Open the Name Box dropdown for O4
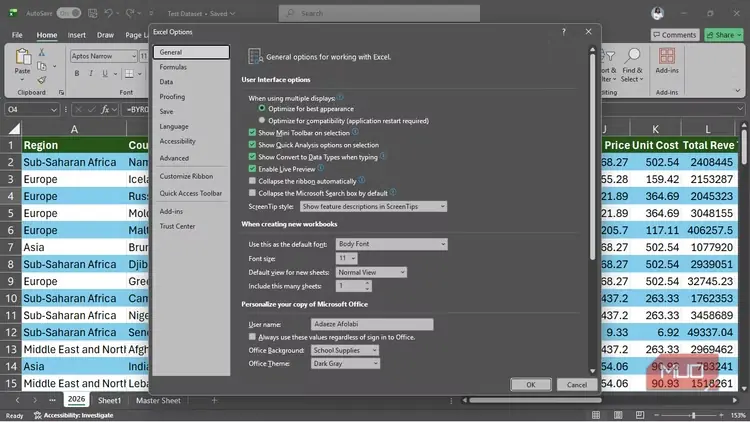 pyautogui.click(x=54, y=110)
